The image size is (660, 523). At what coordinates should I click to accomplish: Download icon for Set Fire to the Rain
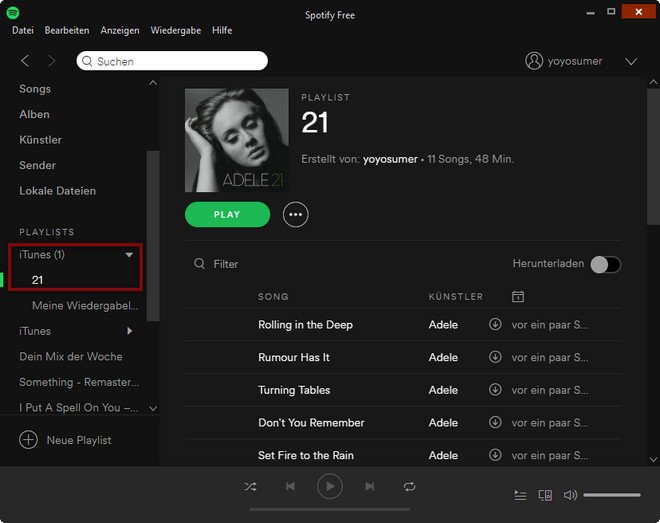coord(495,455)
